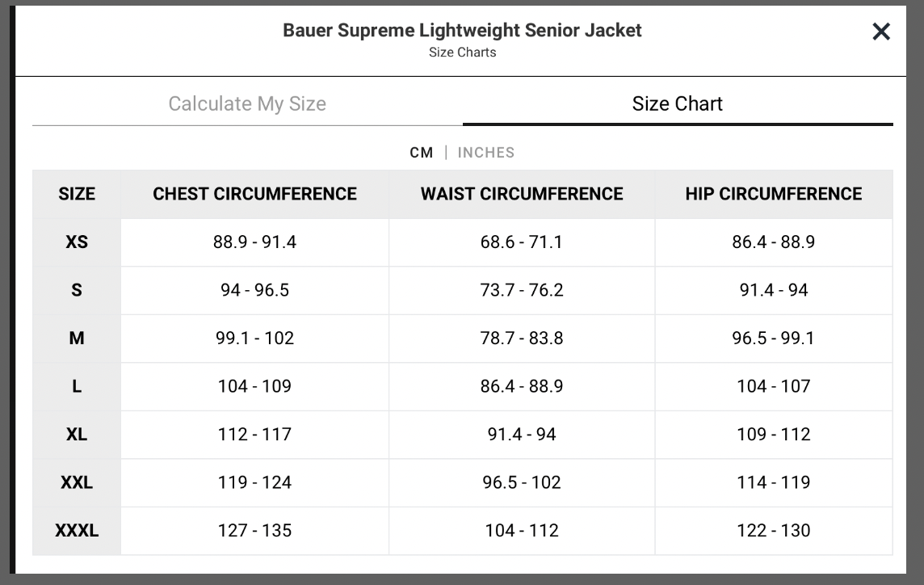
Task: Click the XXXL hip value 122 - 130
Action: coord(774,530)
